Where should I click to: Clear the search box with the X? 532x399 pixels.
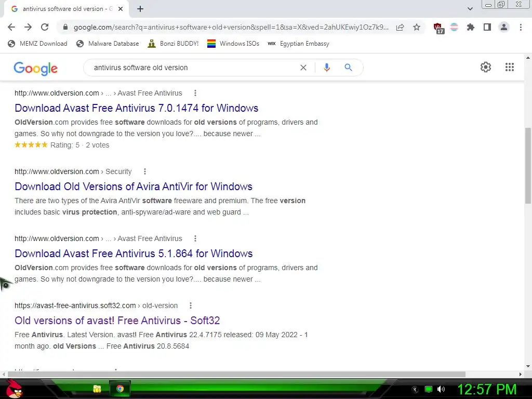click(303, 68)
